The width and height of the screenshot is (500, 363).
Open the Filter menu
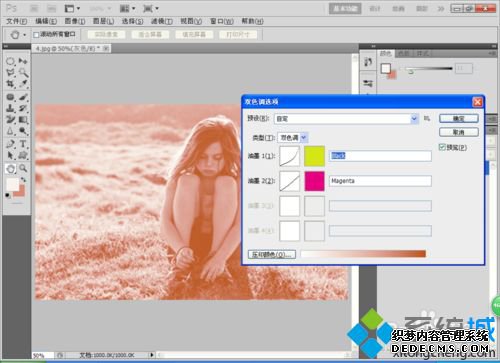(162, 22)
